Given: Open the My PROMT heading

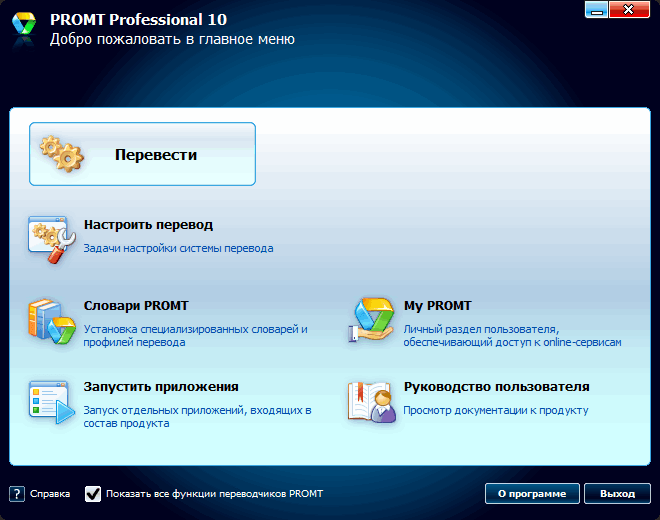Looking at the screenshot, I should click(x=438, y=306).
